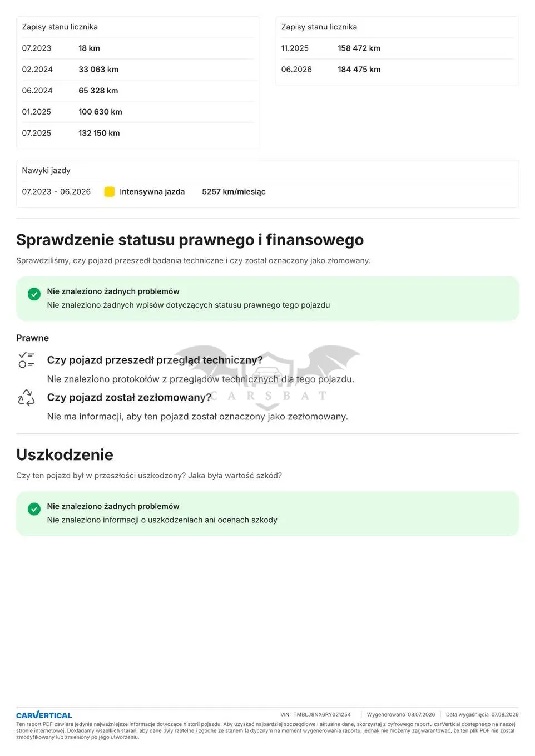Click the carVertical logo in footer
The height and width of the screenshot is (756, 535).
(44, 715)
